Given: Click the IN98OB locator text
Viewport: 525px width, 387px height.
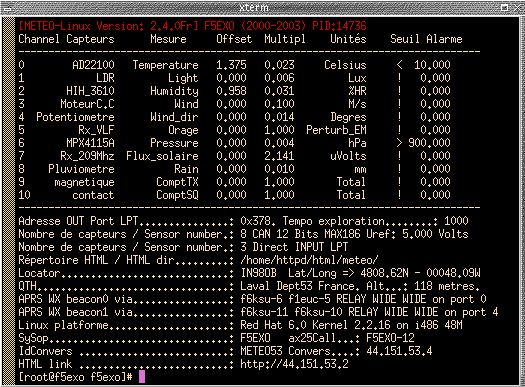Looking at the screenshot, I should point(258,273).
